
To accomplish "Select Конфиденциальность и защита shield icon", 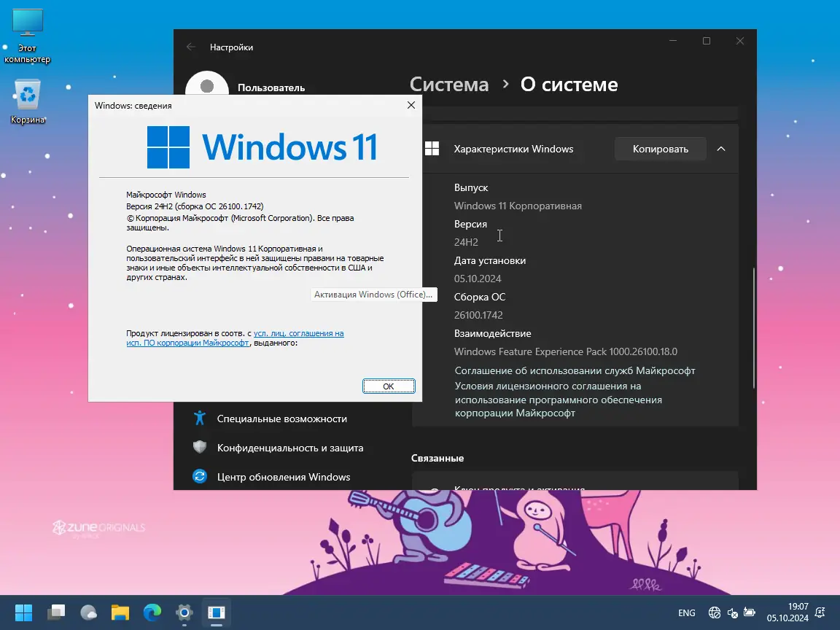I will pos(199,448).
